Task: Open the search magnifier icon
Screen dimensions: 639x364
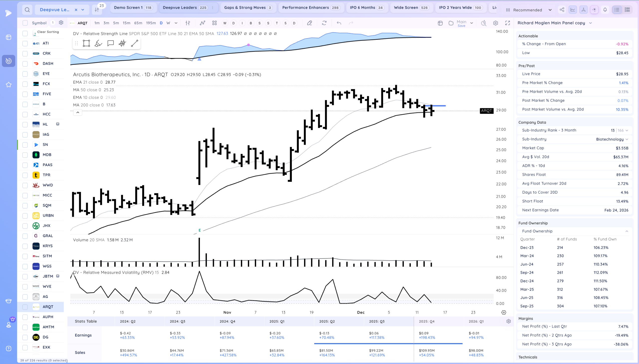Action: click(x=27, y=10)
